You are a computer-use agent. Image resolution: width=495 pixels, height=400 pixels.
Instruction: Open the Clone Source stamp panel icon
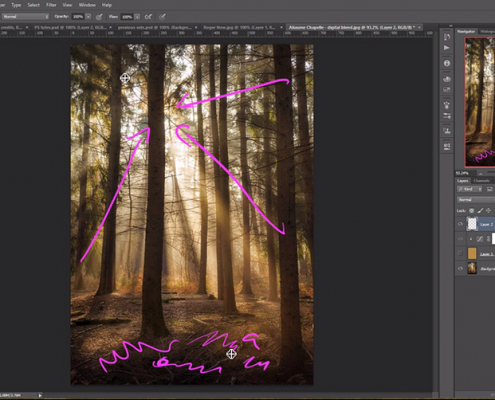(447, 131)
